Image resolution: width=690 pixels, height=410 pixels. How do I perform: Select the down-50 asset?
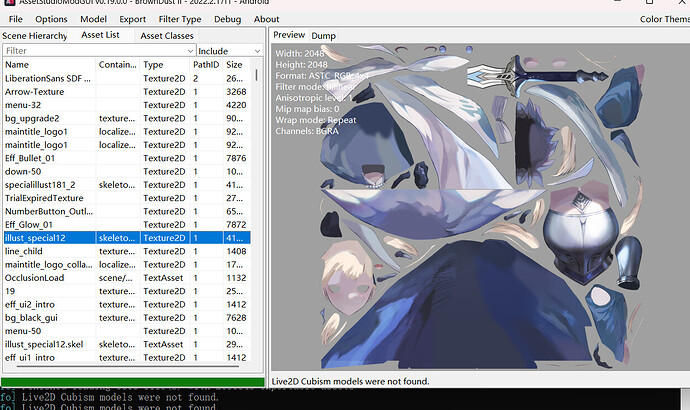tap(127, 172)
